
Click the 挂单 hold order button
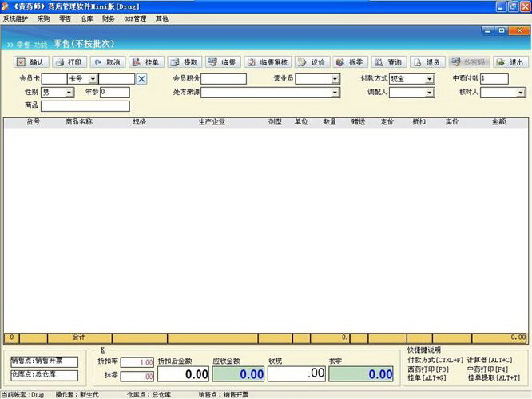146,62
